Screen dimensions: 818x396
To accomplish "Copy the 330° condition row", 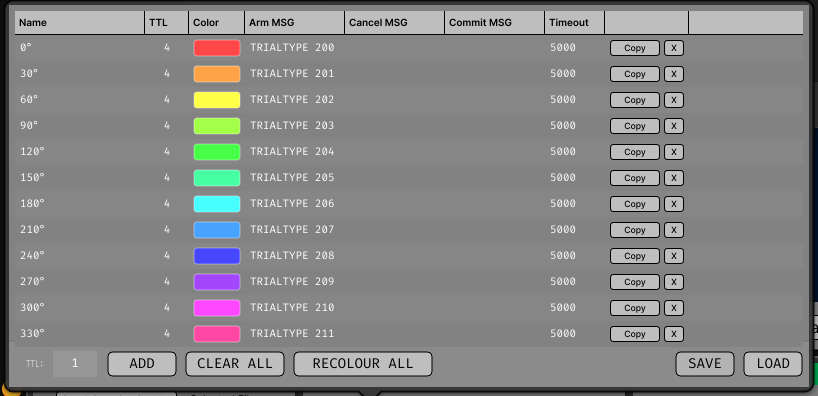I will 634,334.
